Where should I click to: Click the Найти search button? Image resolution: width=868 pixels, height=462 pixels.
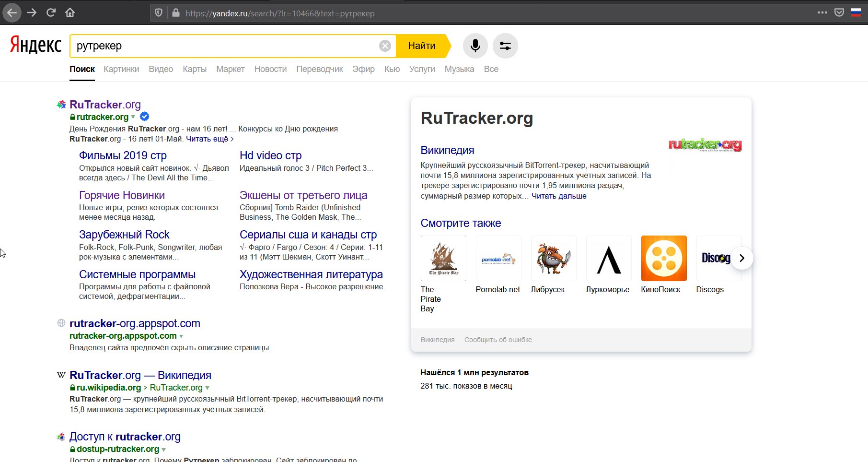coord(423,46)
